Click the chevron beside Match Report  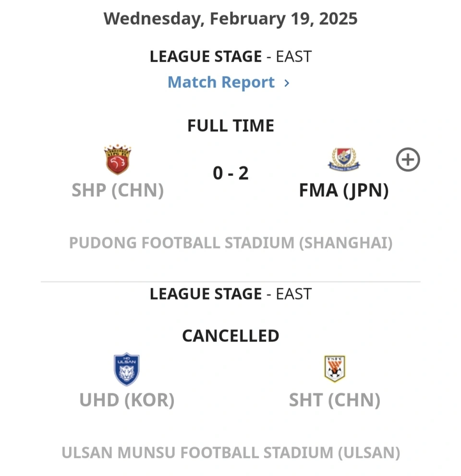click(287, 83)
